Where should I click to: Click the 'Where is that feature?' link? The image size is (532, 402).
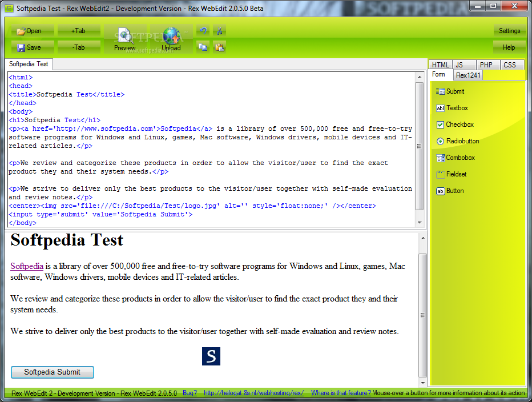(341, 393)
